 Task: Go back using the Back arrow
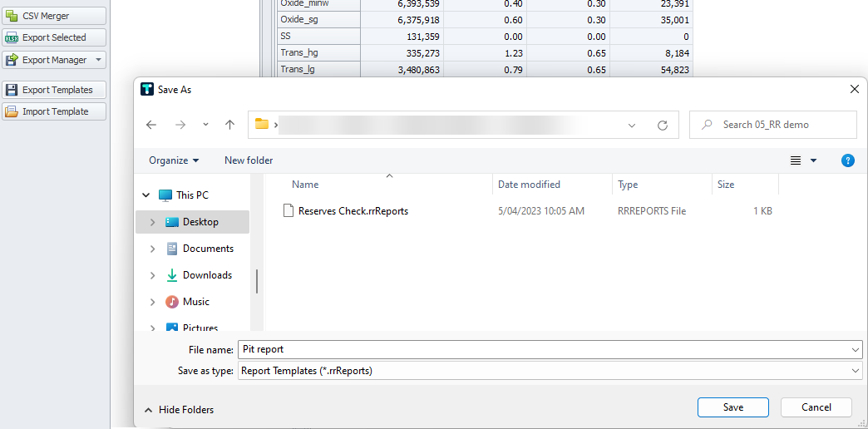[151, 125]
